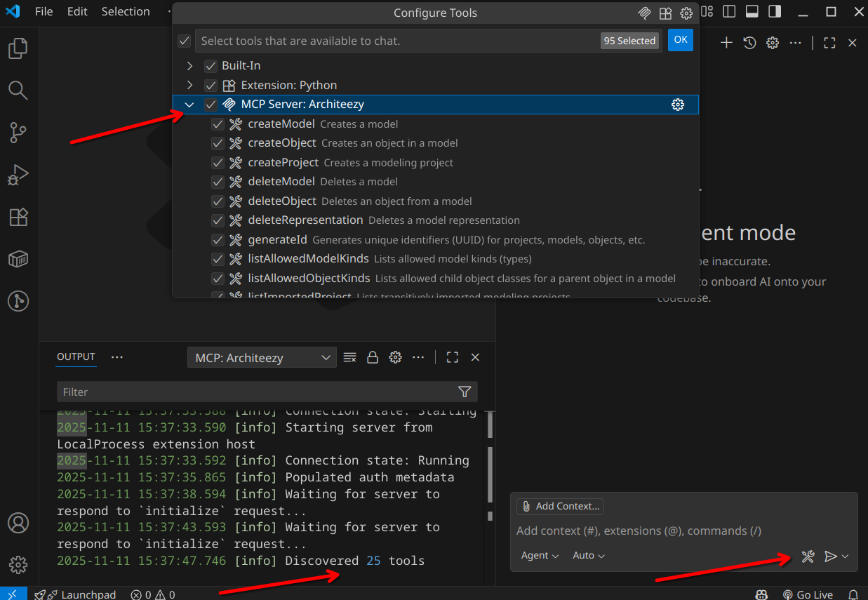Click the gear icon for MCP Server Architeezy
868x600 pixels.
click(677, 105)
